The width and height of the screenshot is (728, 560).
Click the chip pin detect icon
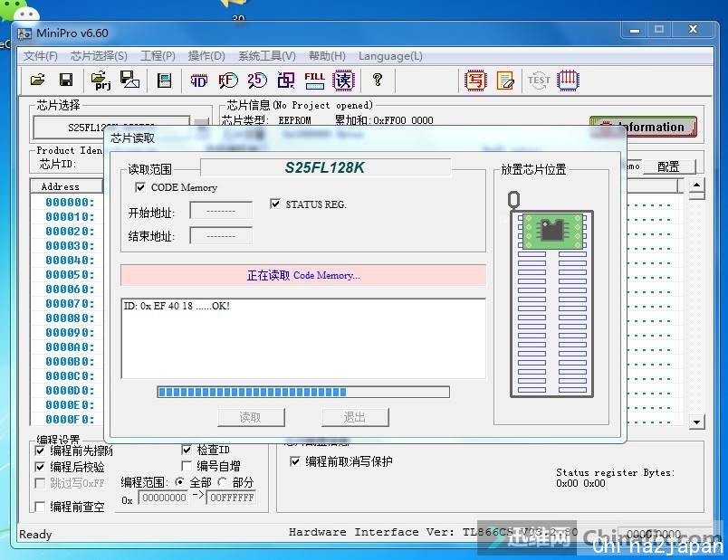[568, 80]
